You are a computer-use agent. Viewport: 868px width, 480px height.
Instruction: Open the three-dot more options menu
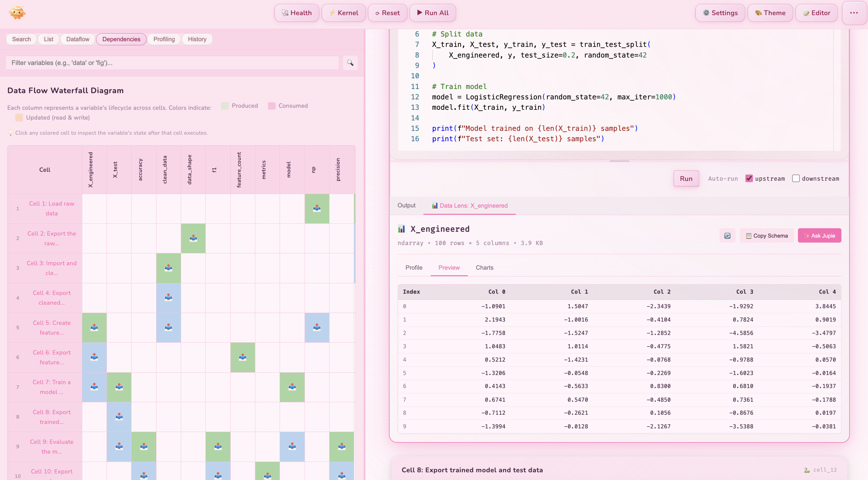853,13
